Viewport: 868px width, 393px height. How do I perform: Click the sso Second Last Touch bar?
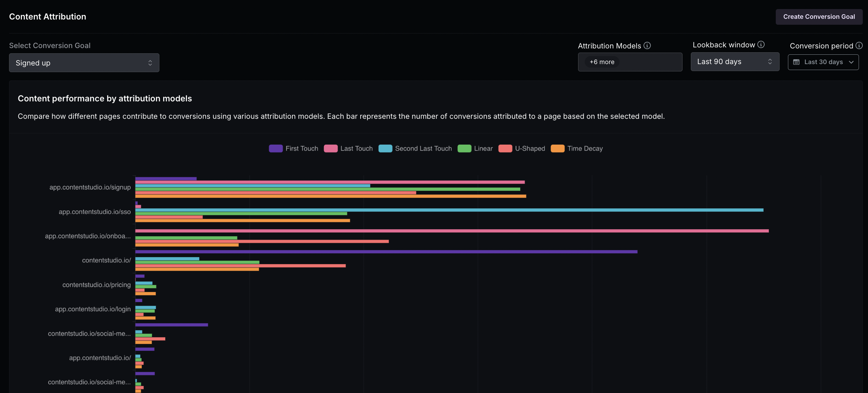(x=449, y=210)
